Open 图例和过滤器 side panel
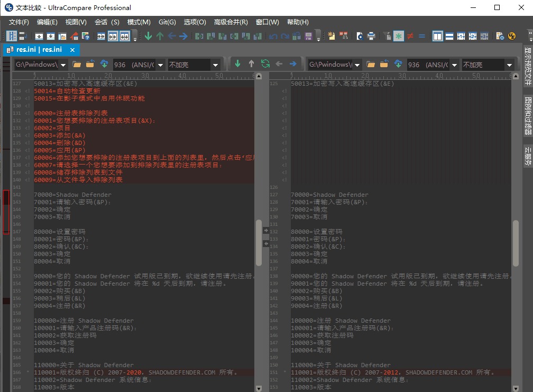This screenshot has height=392, width=533. click(x=528, y=116)
